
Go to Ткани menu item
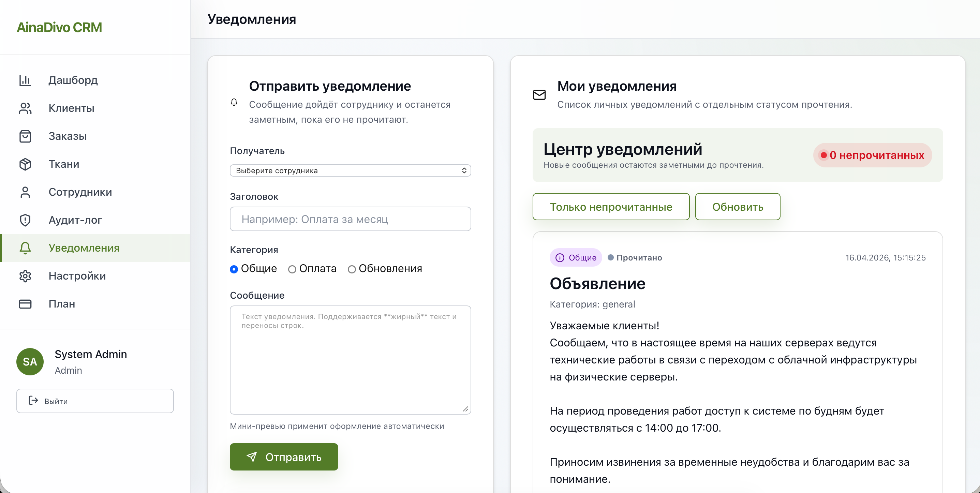tap(95, 164)
